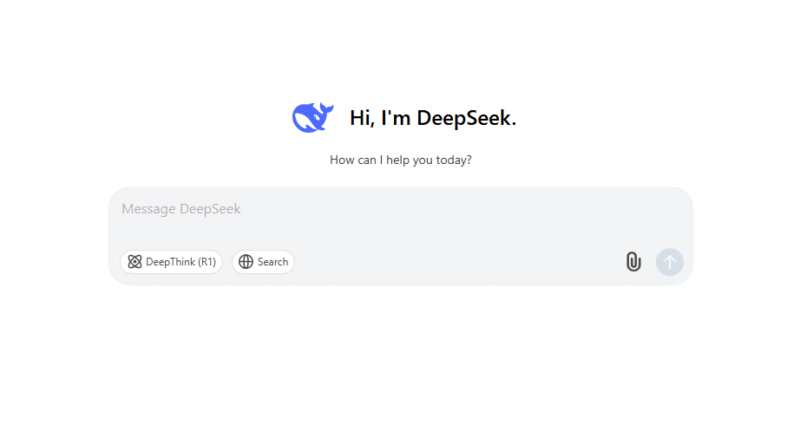The height and width of the screenshot is (445, 800).
Task: Click 'How can I help you today?' text
Action: click(401, 160)
